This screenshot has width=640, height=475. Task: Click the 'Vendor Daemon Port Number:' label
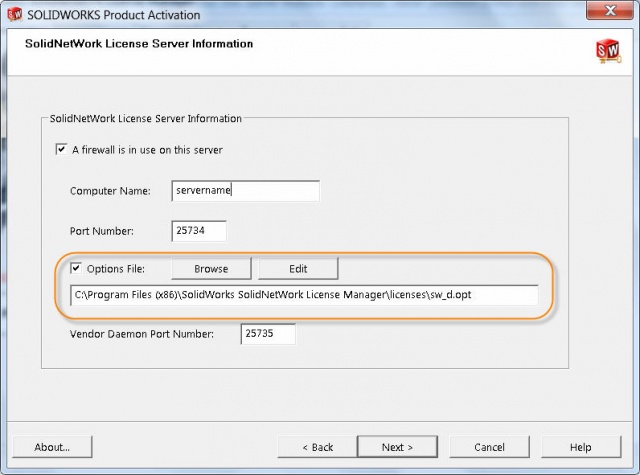click(142, 334)
